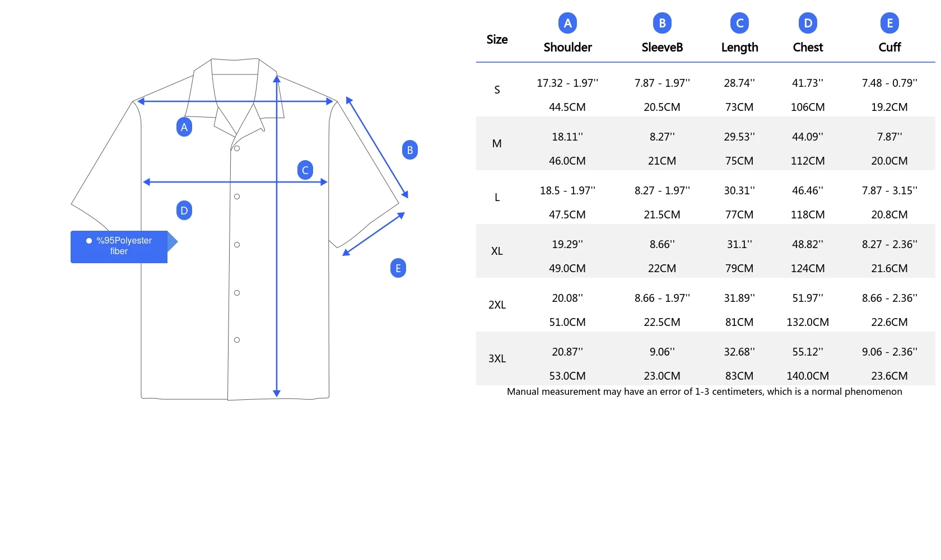Viewport: 941px width, 560px height.
Task: Click the C badge on the shirt diagram
Action: pyautogui.click(x=305, y=170)
